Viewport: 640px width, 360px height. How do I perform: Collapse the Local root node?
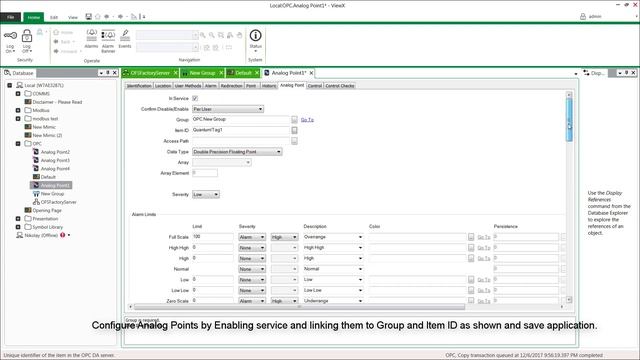pos(10,85)
